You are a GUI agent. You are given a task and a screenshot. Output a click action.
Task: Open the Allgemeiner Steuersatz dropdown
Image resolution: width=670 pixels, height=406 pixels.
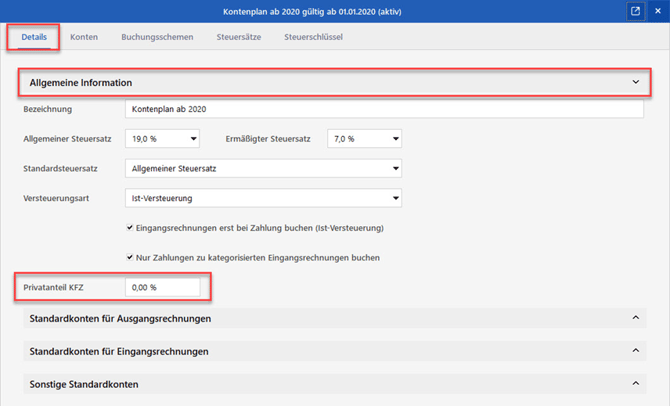coord(163,139)
